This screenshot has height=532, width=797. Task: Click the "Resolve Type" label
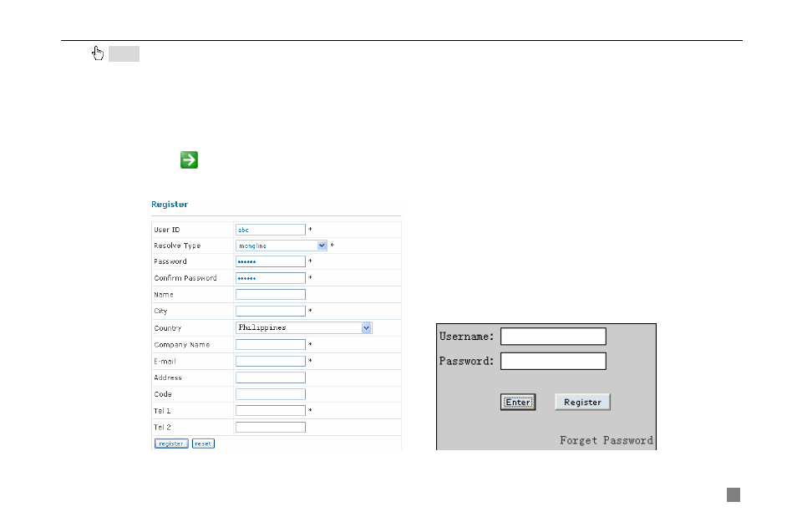(177, 246)
